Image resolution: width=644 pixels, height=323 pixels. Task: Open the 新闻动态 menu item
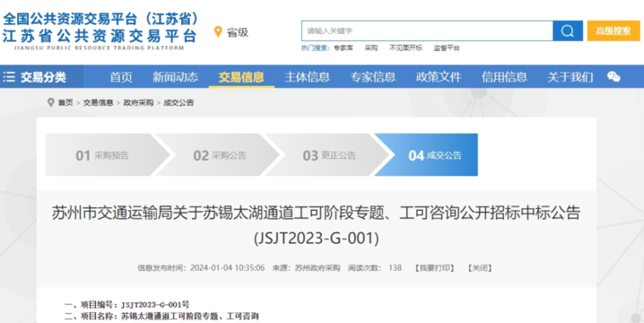pyautogui.click(x=176, y=77)
